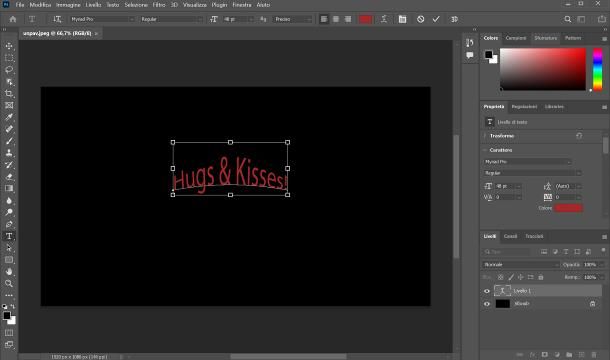Select the Eraser tool
Image resolution: width=610 pixels, height=360 pixels.
pos(9,177)
